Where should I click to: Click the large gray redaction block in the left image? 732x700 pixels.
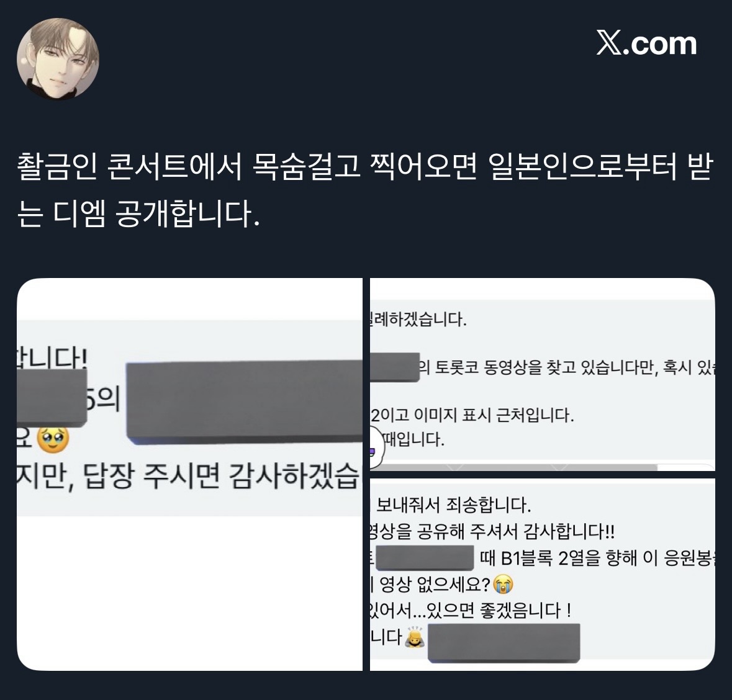coord(244,402)
